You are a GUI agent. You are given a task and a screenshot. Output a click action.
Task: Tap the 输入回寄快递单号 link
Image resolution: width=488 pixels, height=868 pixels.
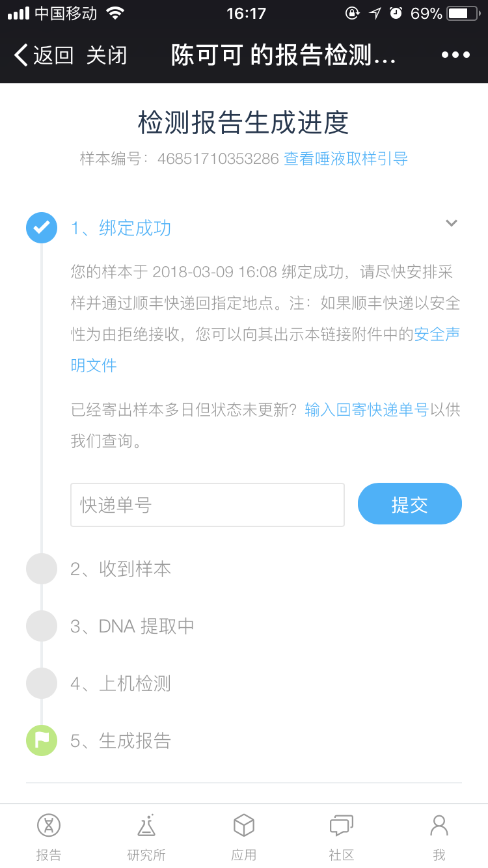367,410
